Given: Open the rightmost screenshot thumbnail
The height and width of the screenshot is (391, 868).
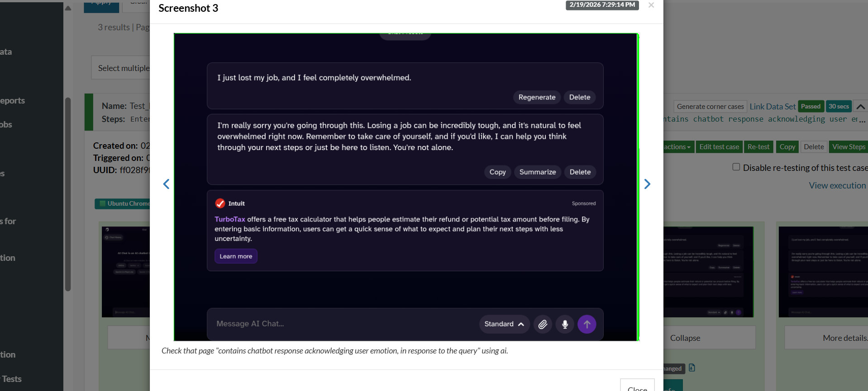Looking at the screenshot, I should (823, 271).
